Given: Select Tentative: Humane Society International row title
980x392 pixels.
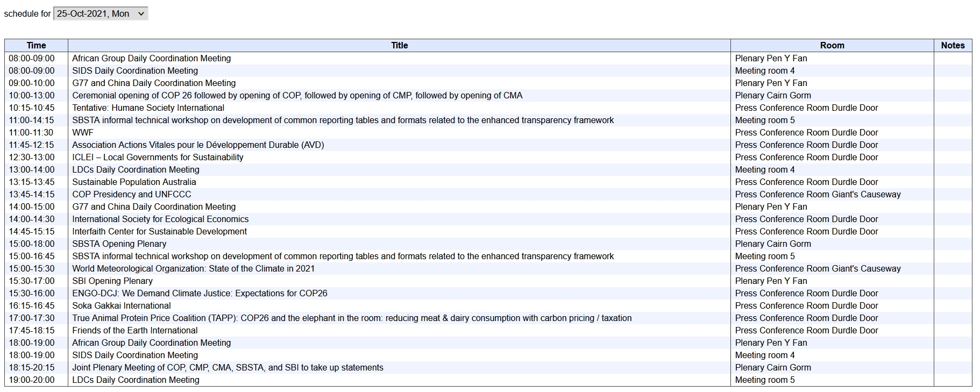Looking at the screenshot, I should pyautogui.click(x=148, y=108).
